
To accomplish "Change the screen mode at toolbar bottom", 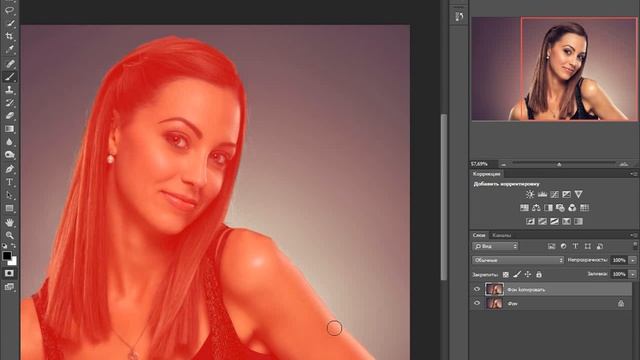I will tap(9, 287).
